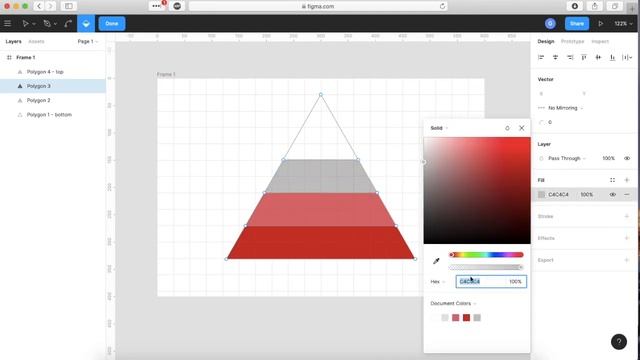
Task: Open the Prototype tab
Action: coord(572,42)
